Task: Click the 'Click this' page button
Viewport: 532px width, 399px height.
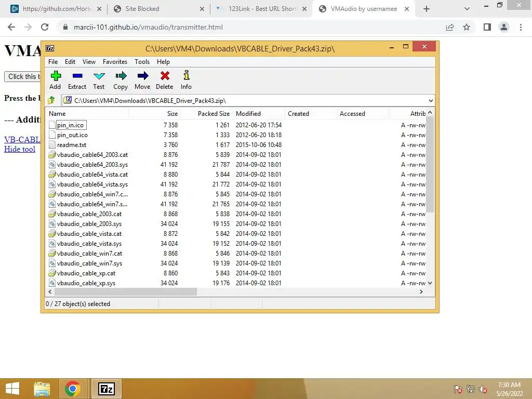Action: coord(22,77)
